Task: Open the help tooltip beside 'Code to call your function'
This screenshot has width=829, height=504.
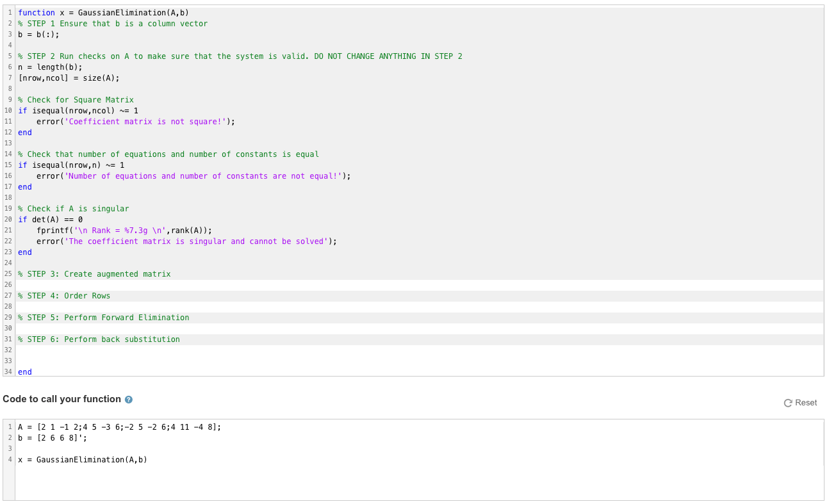Action: pyautogui.click(x=128, y=399)
